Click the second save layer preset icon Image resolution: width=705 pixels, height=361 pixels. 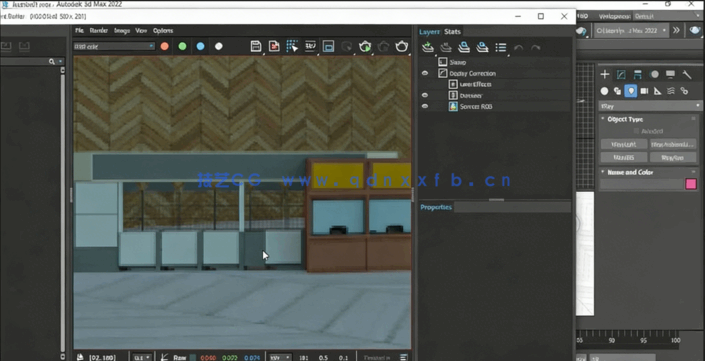click(482, 47)
